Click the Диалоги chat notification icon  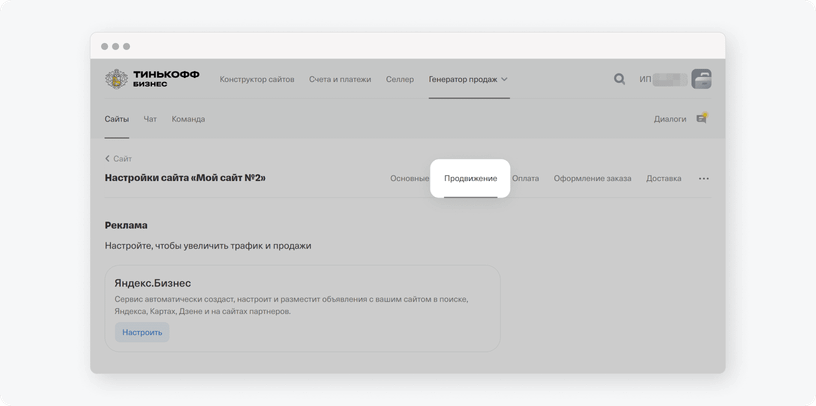coord(702,118)
